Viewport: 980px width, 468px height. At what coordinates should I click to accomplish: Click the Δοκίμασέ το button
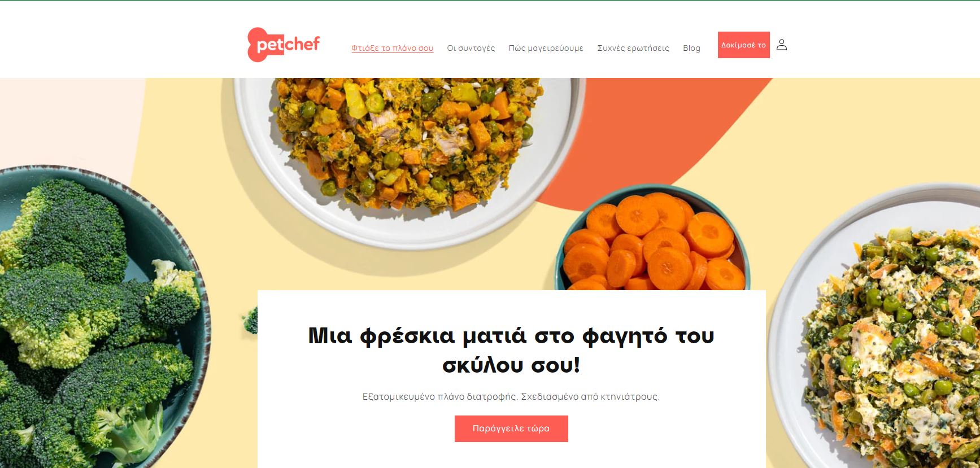(744, 45)
